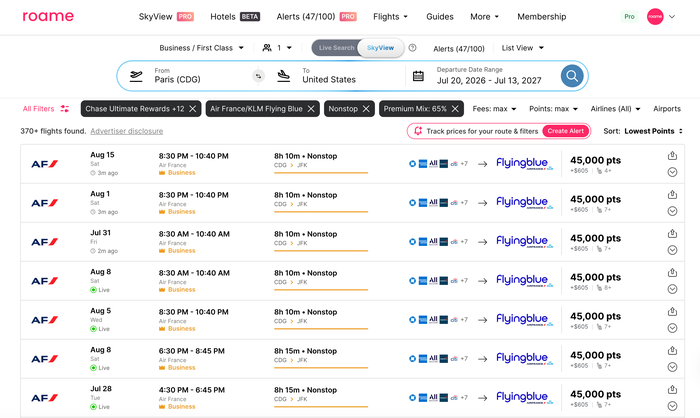Screen dimensions: 700x418
Task: Swap origin and destination airports
Action: coord(258,76)
